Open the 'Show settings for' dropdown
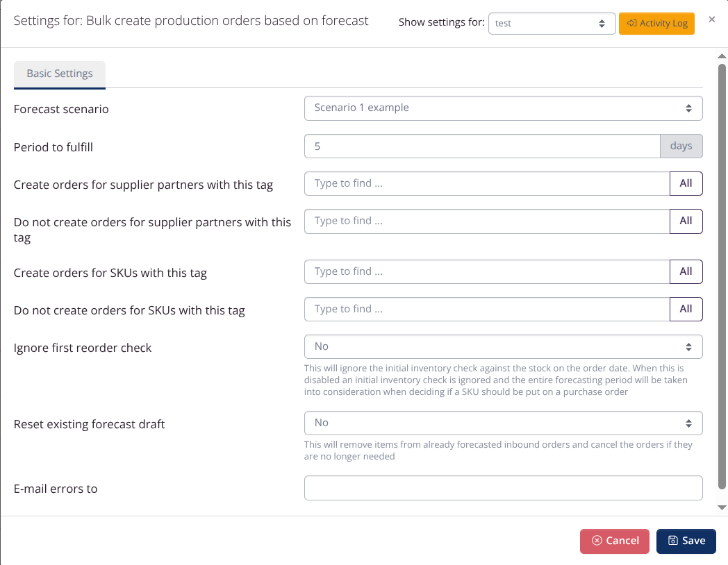This screenshot has width=728, height=565. pyautogui.click(x=552, y=23)
